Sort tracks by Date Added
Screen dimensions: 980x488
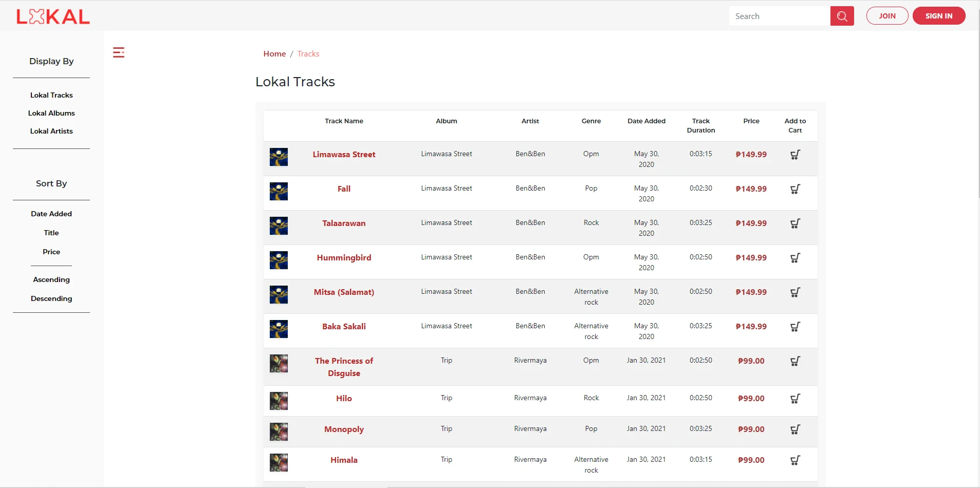click(x=51, y=214)
